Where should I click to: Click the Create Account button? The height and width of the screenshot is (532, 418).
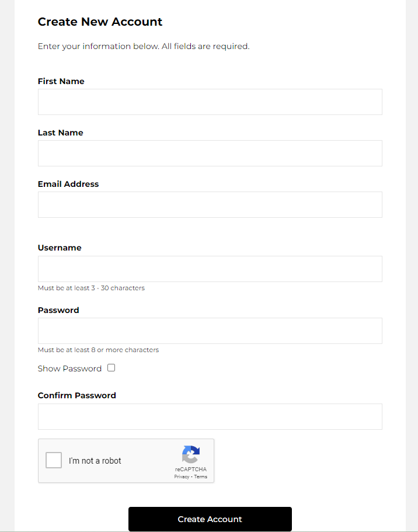point(210,519)
